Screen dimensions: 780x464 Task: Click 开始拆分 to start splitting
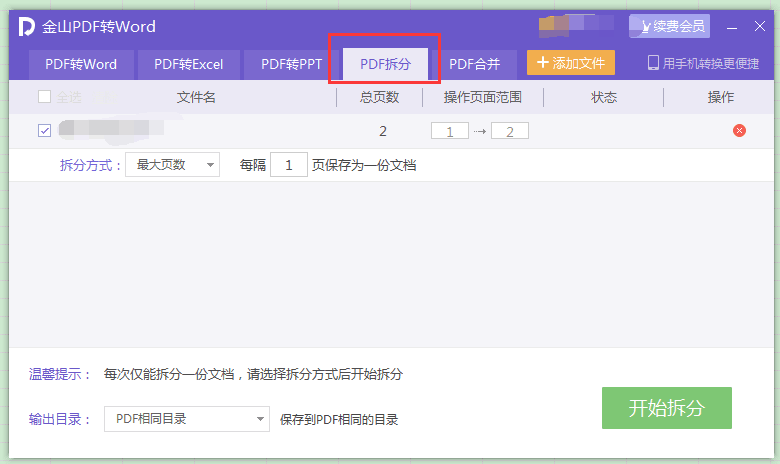click(x=667, y=408)
